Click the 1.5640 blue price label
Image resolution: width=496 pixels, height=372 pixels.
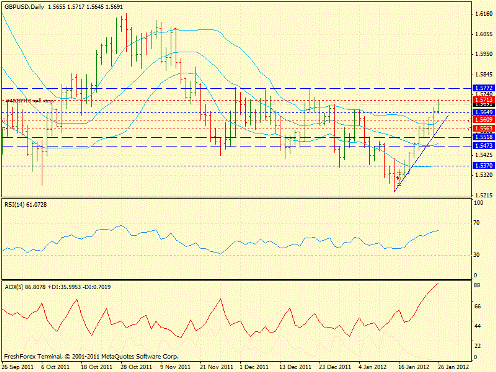483,113
